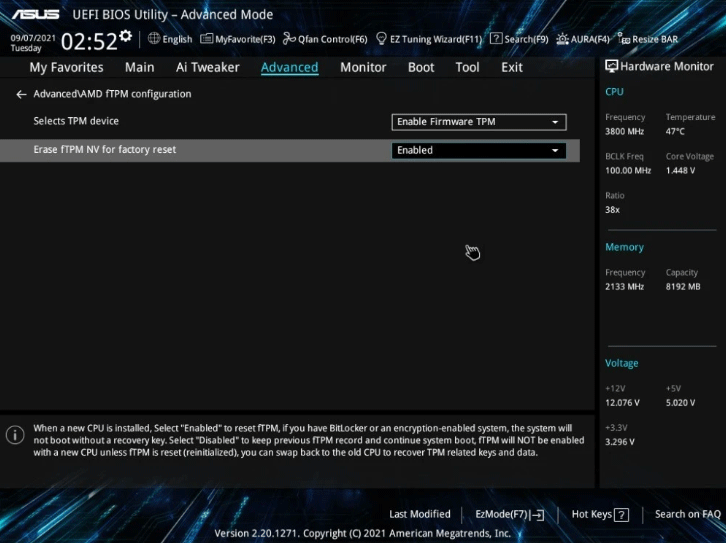726x543 pixels.
Task: Click the info icon beside help text
Action: [x=15, y=435]
